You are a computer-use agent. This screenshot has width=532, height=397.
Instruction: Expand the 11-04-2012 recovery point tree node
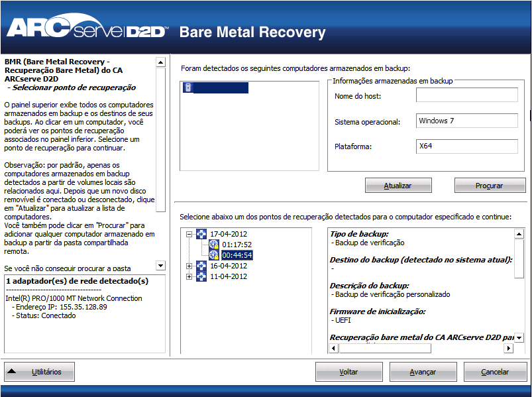(190, 276)
